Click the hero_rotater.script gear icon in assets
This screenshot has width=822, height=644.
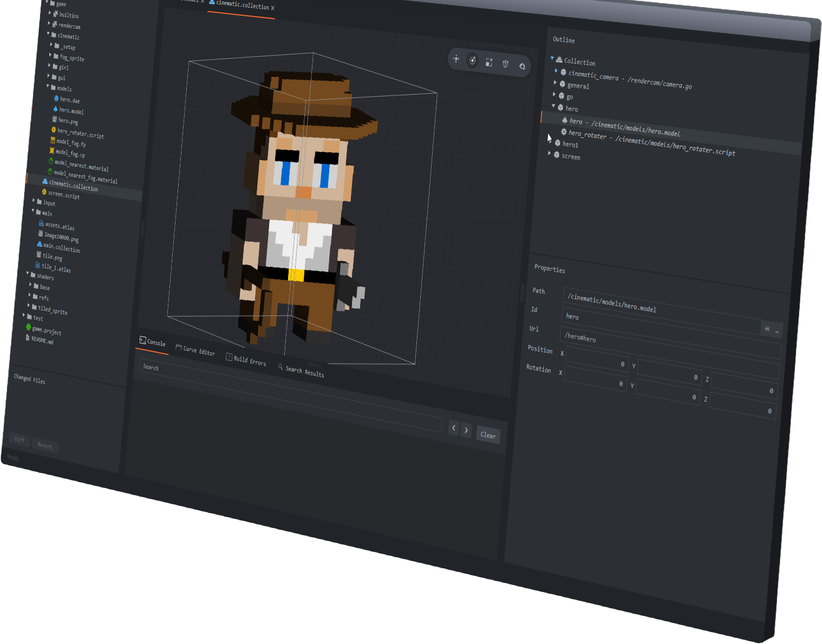[x=54, y=129]
